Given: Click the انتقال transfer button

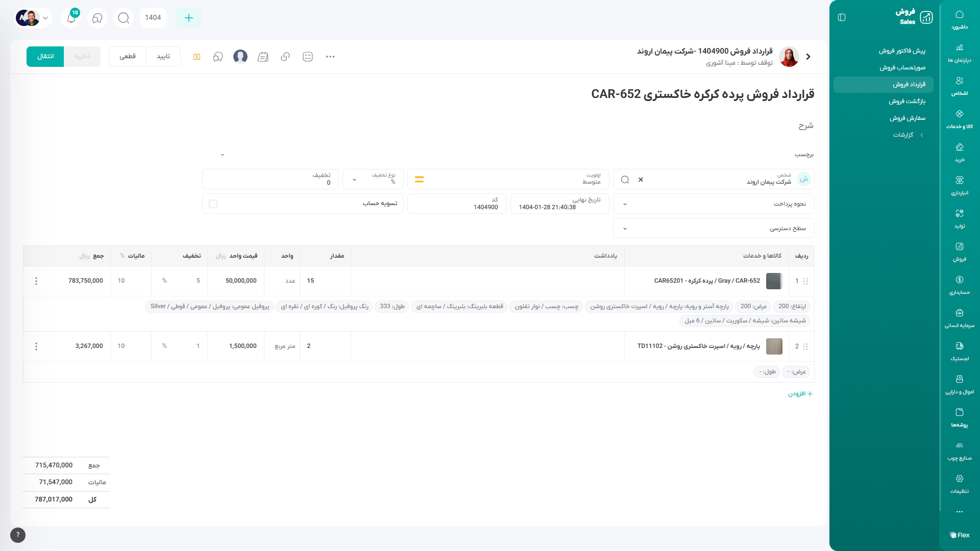Looking at the screenshot, I should point(45,57).
